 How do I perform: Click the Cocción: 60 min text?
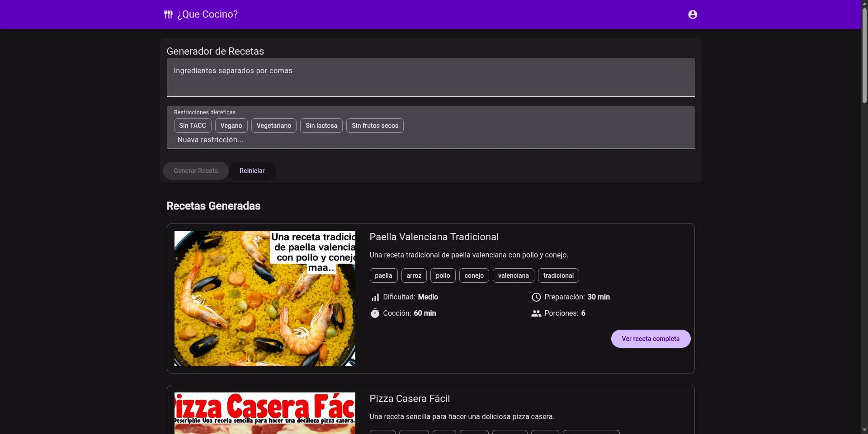pos(410,313)
